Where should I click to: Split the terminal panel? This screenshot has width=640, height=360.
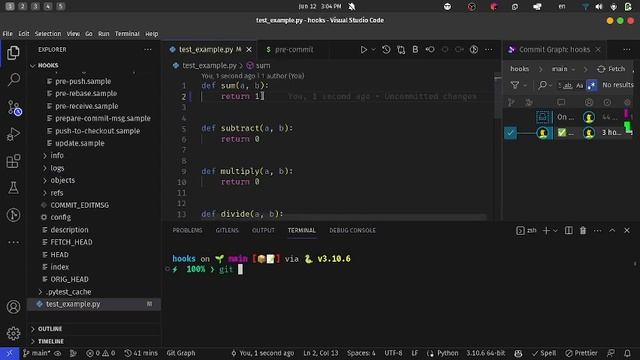(x=568, y=231)
